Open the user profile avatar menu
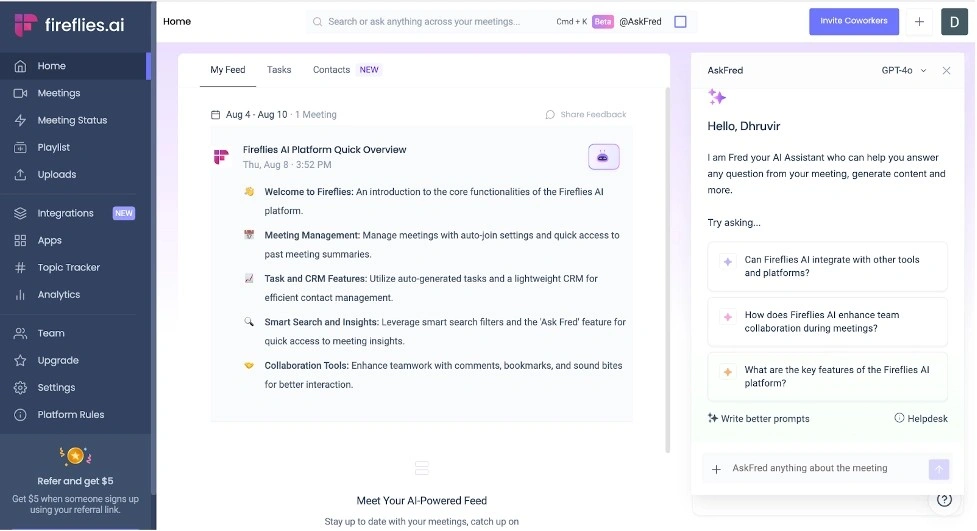The height and width of the screenshot is (531, 977). pyautogui.click(x=954, y=21)
